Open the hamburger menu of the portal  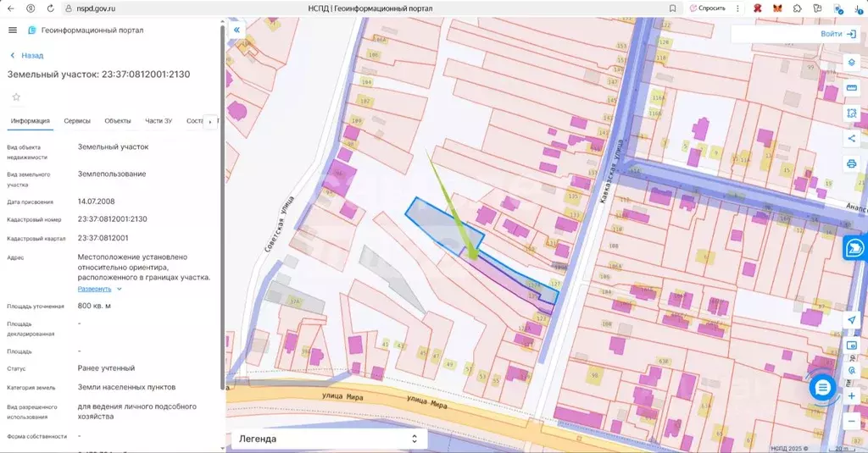click(13, 30)
